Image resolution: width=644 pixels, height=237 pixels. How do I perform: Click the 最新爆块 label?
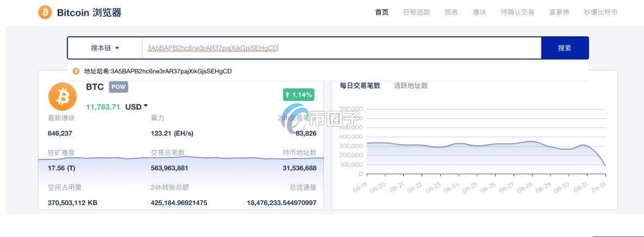pos(61,118)
